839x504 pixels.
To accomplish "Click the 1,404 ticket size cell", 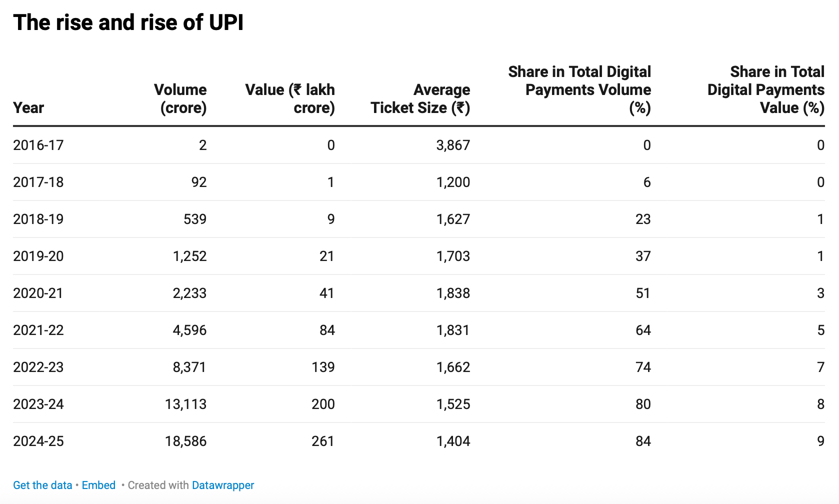I will click(x=453, y=441).
